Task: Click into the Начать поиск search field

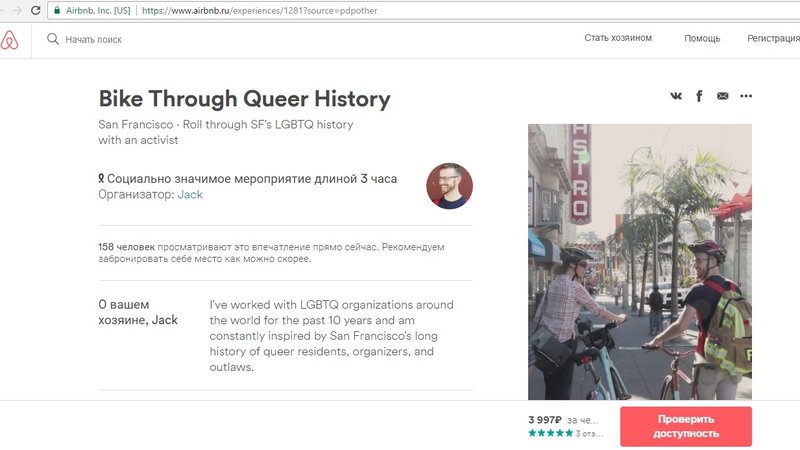Action: [x=93, y=39]
